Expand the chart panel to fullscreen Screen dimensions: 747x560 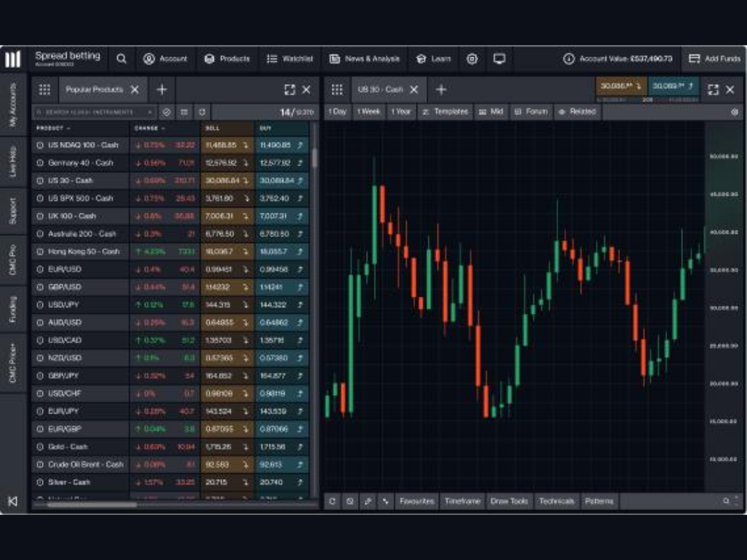point(713,90)
